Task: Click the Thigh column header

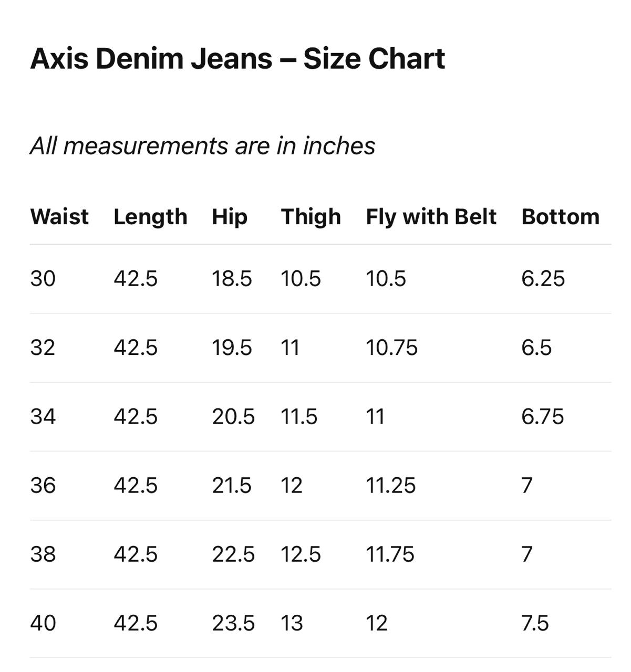Action: pyautogui.click(x=311, y=217)
